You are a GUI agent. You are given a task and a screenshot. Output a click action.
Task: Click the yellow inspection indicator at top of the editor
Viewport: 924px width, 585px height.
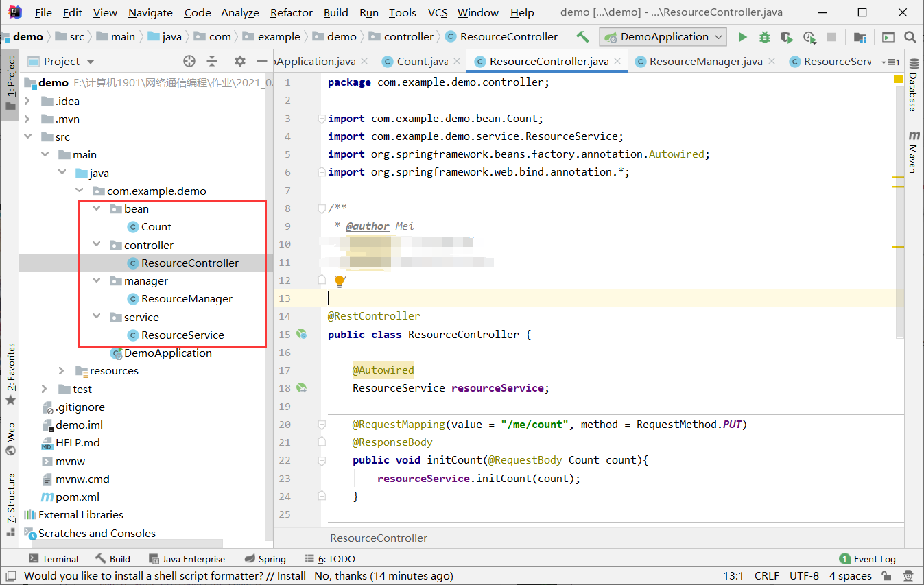[898, 80]
